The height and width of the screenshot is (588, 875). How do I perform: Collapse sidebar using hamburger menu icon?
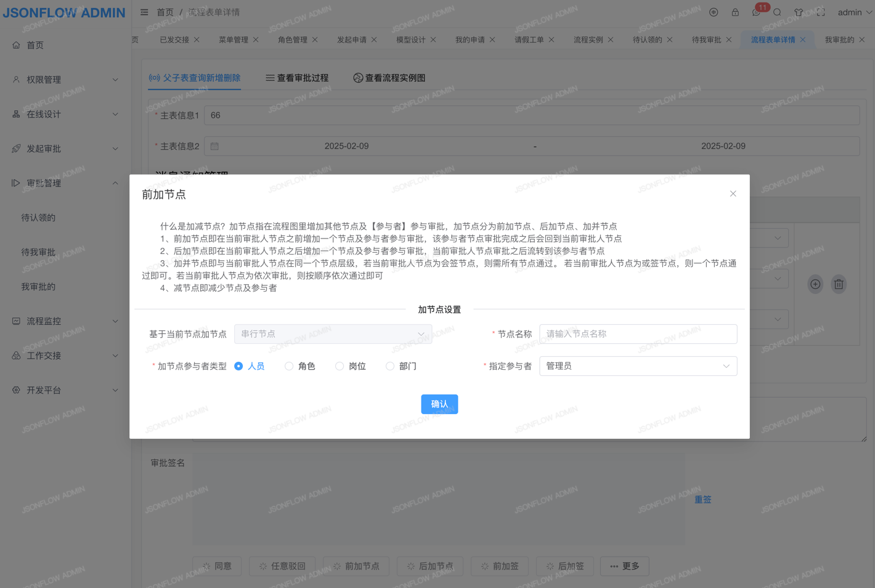tap(144, 12)
